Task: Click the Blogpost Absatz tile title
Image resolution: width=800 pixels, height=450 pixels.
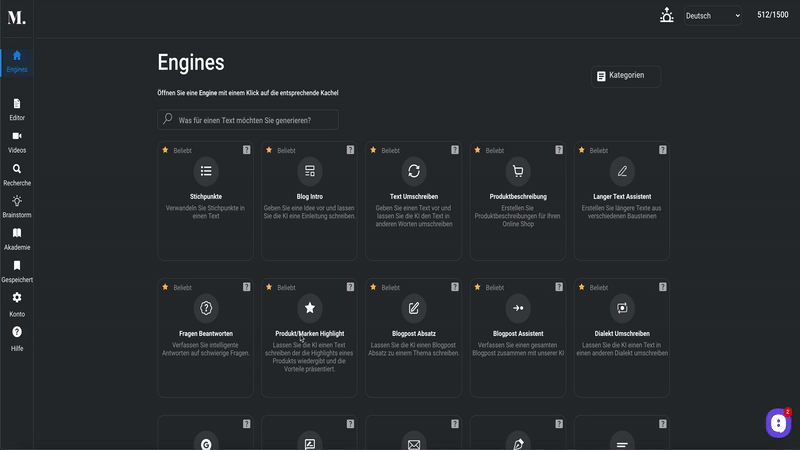Action: click(414, 334)
